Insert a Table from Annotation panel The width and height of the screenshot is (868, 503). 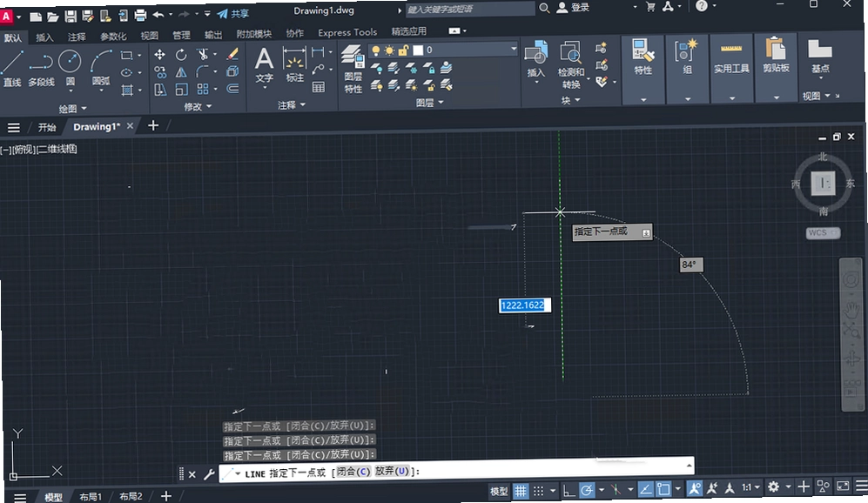tap(319, 87)
